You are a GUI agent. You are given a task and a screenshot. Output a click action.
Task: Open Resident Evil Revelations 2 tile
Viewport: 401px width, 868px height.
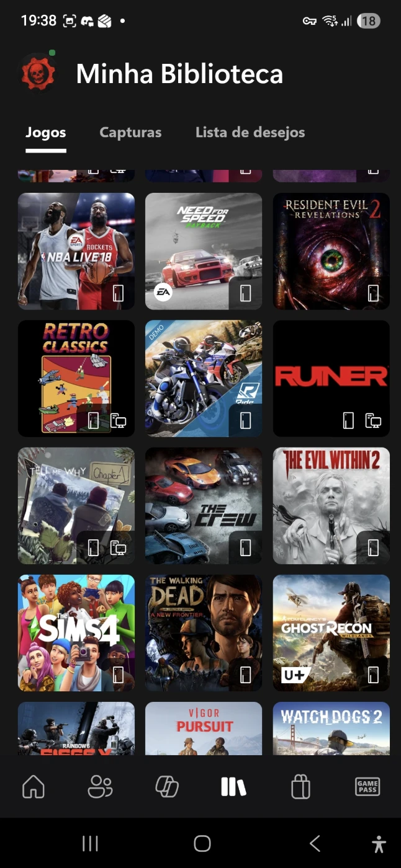331,251
